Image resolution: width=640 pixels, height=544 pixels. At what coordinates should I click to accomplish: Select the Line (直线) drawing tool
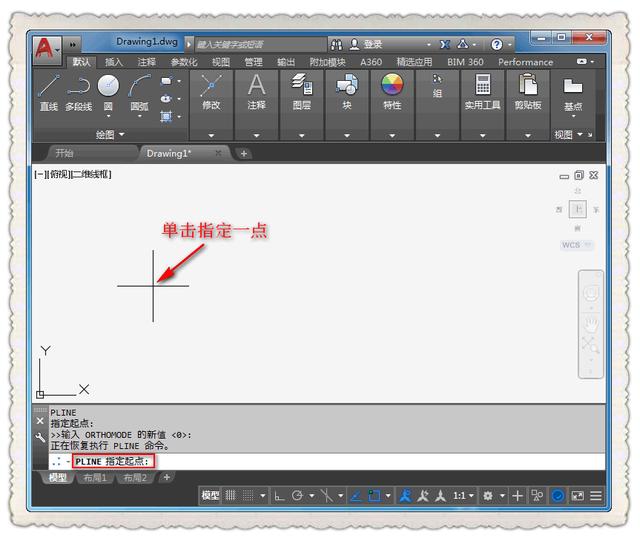(x=49, y=93)
